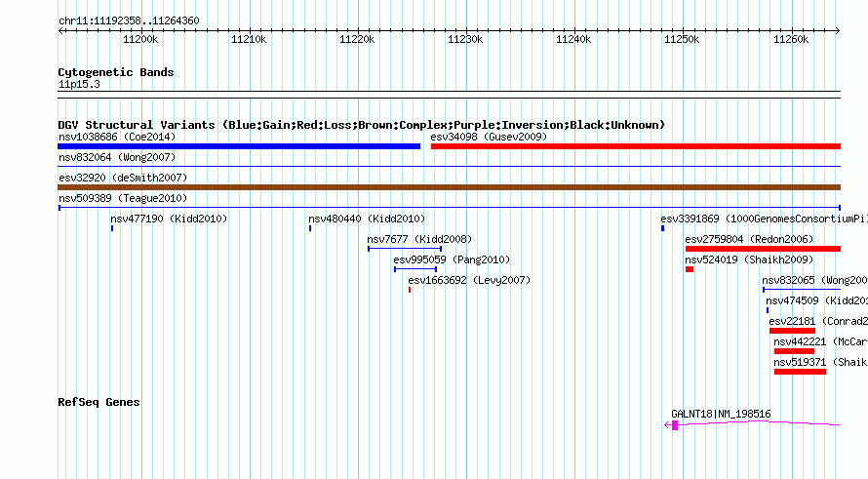Open the nsv524019 (Shaikh2009) label
This screenshot has width=868, height=479.
tap(750, 259)
